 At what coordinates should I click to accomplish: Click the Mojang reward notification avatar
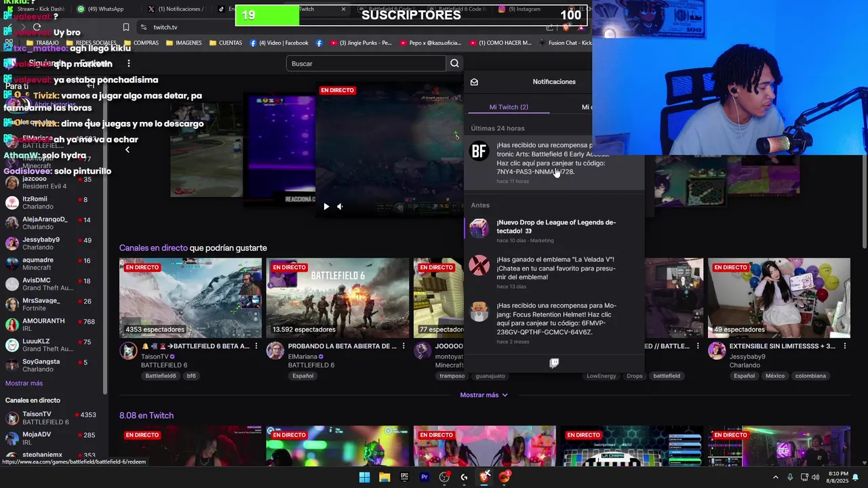click(x=479, y=312)
